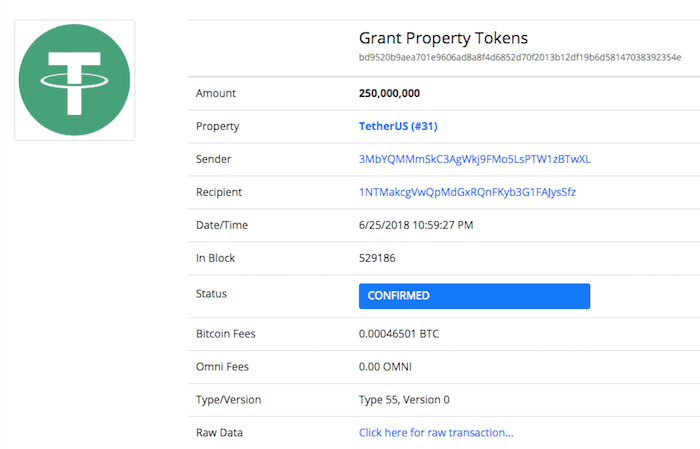Click the Type/Version row label
Screen dimensions: 700x449
[229, 400]
